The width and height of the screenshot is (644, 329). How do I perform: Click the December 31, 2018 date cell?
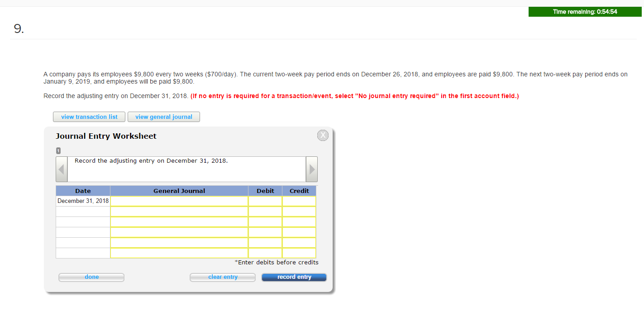click(83, 201)
